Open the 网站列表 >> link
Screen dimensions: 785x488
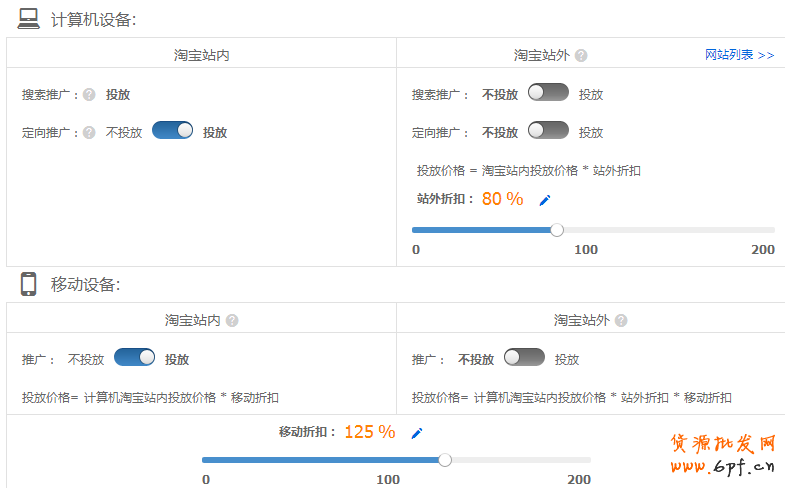[739, 55]
